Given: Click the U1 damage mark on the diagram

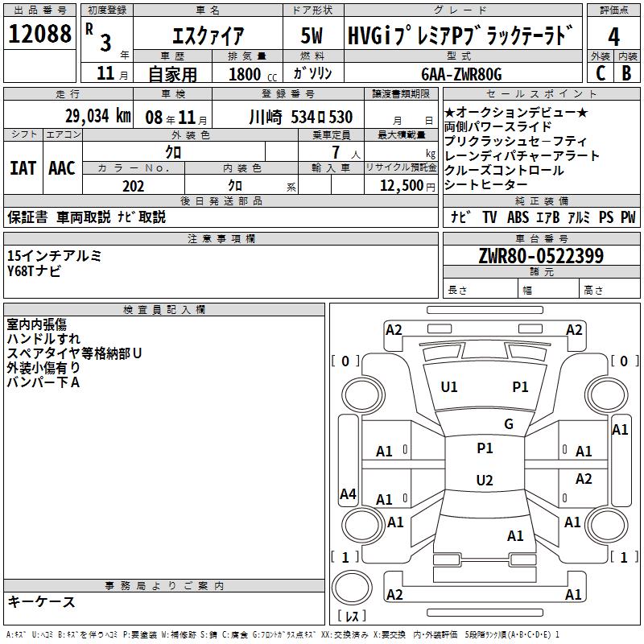Looking at the screenshot, I should [449, 387].
